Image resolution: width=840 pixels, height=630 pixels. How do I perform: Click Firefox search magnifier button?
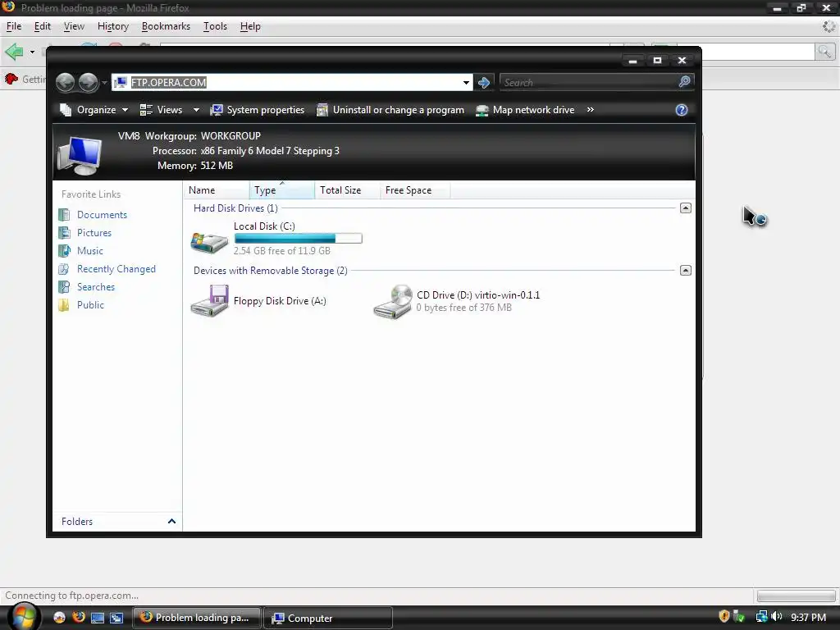824,52
